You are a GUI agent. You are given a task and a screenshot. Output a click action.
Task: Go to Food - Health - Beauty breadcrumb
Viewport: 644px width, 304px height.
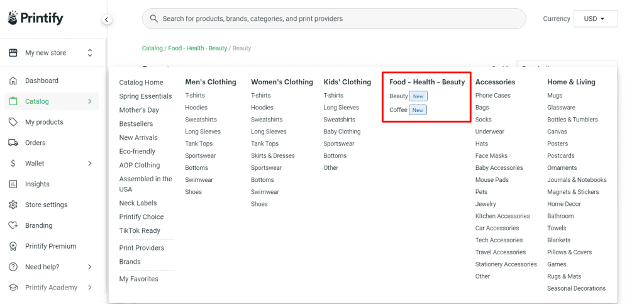click(197, 48)
